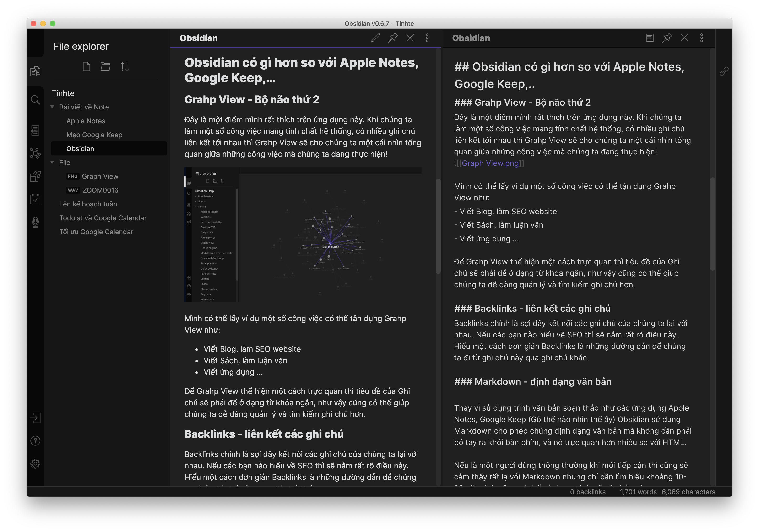
Task: Click the 0 backlinks status indicator
Action: click(588, 492)
